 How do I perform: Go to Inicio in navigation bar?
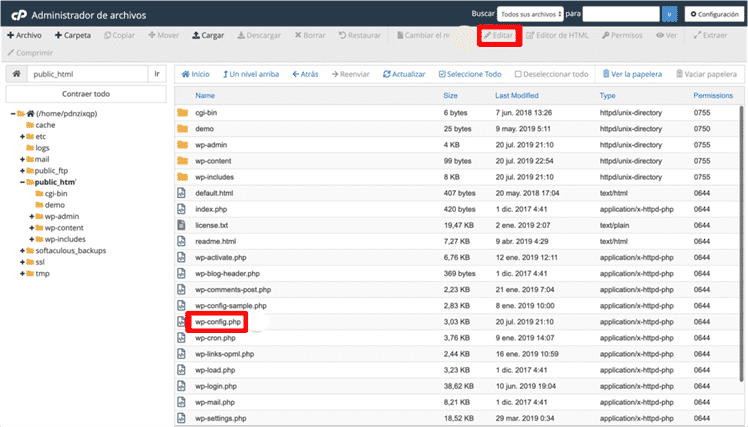click(x=196, y=74)
